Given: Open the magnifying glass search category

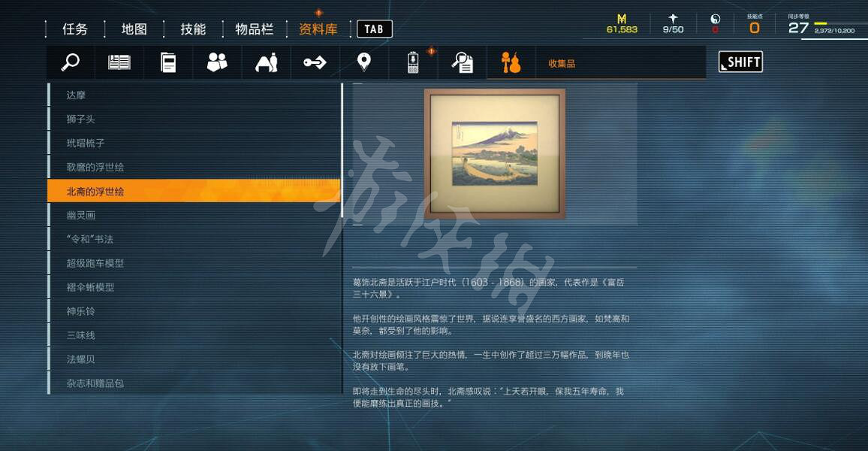Looking at the screenshot, I should click(x=71, y=62).
